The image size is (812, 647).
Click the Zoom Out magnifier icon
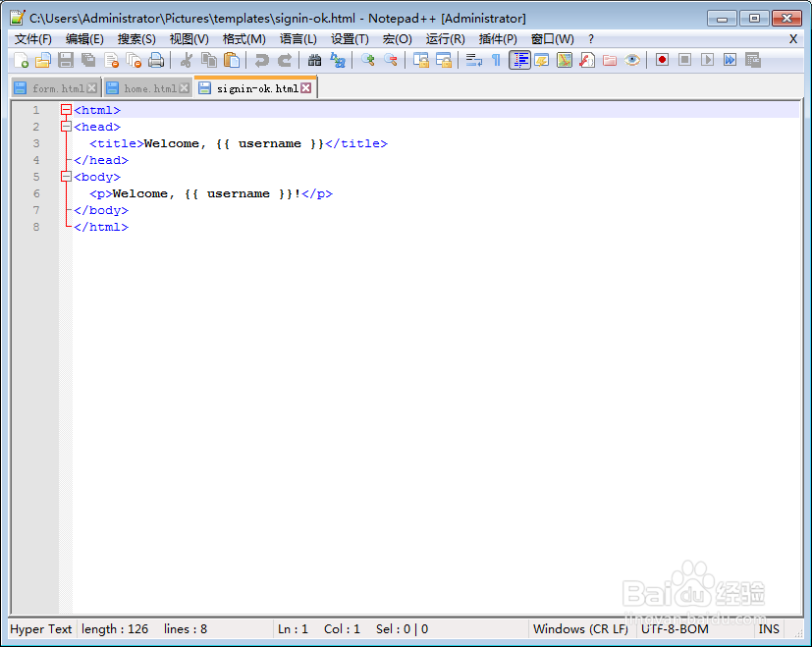[391, 60]
